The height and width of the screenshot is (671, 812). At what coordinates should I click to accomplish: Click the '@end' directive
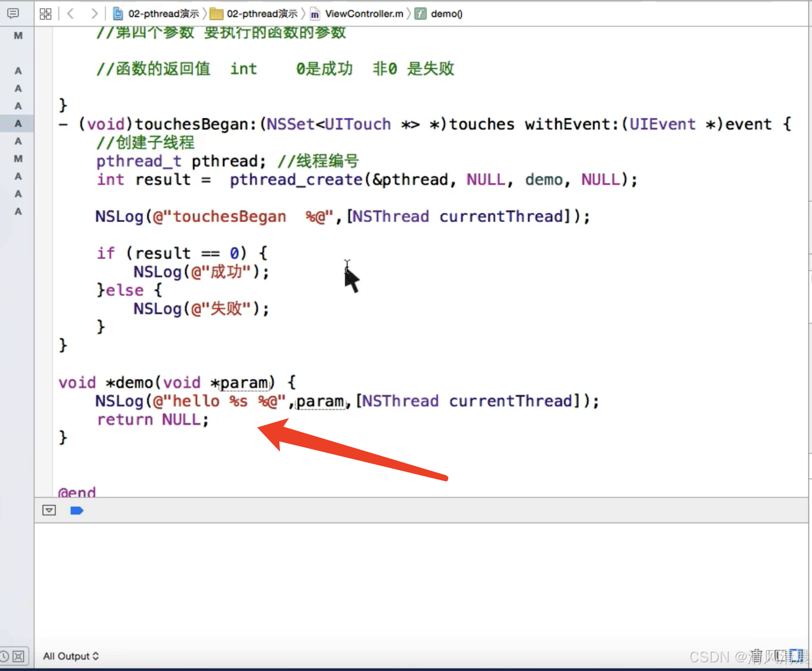[77, 492]
